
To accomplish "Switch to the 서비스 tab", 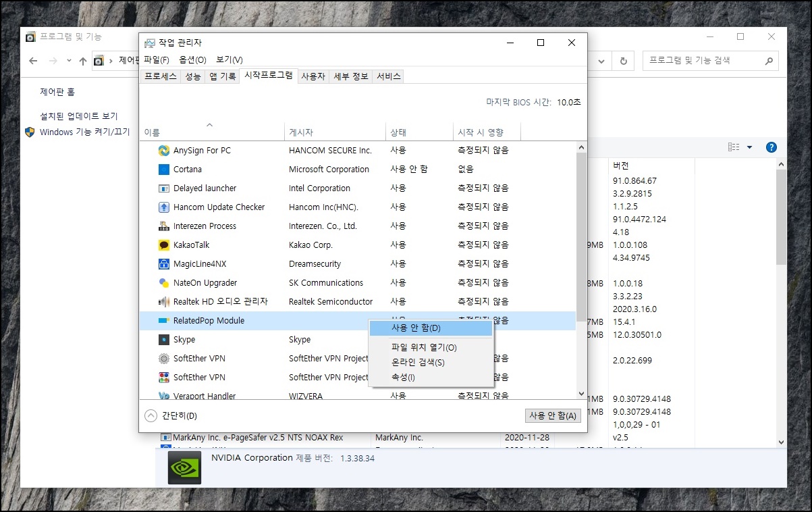I will point(388,76).
